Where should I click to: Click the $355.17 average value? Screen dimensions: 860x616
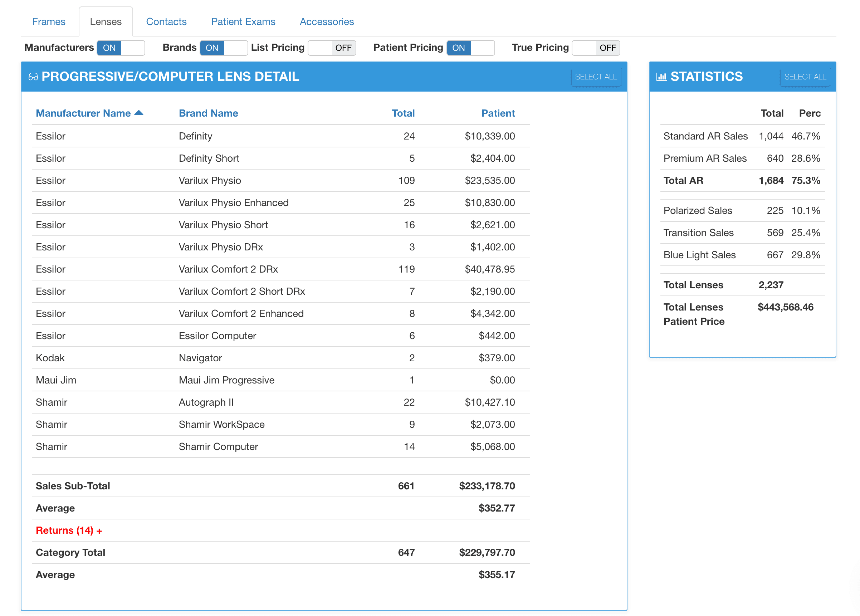(496, 575)
